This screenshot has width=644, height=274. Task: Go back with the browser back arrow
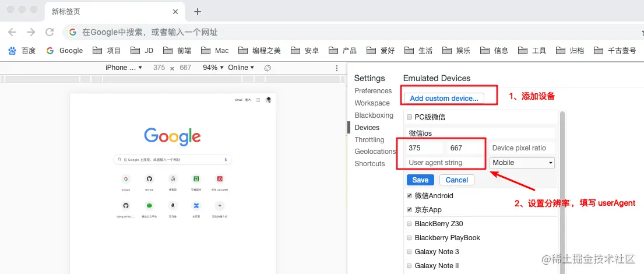pyautogui.click(x=12, y=32)
